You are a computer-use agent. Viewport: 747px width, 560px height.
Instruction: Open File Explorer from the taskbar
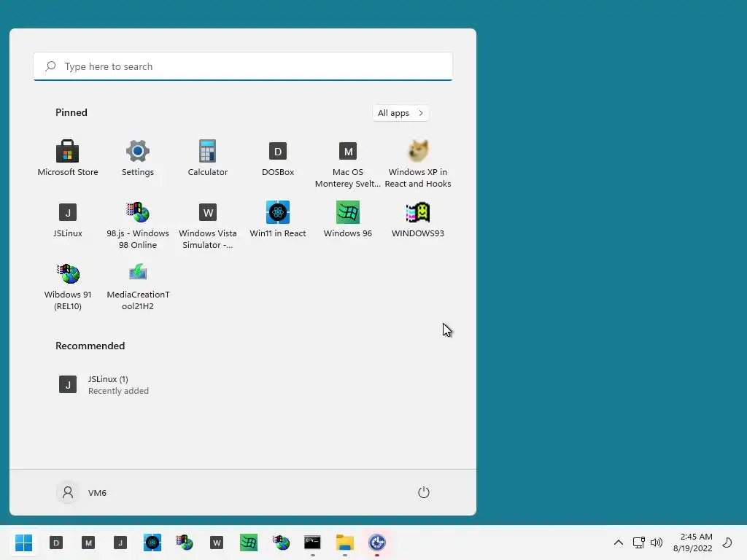pyautogui.click(x=345, y=542)
